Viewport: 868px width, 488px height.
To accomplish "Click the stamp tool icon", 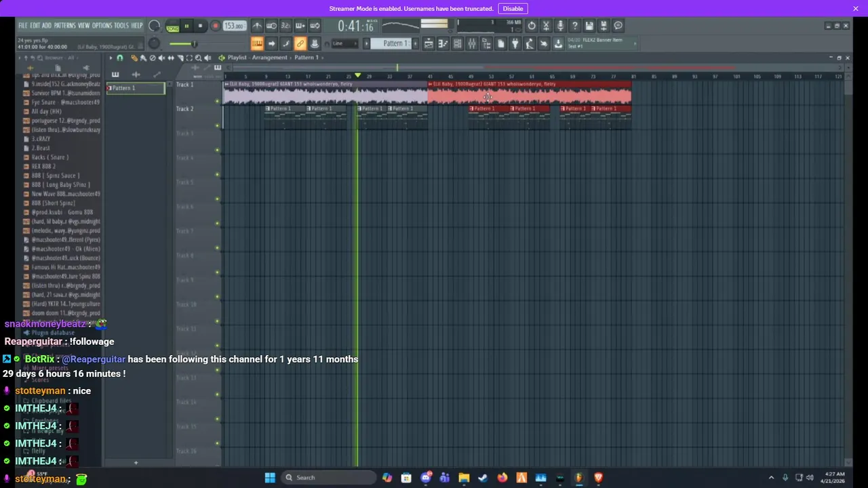I will tap(315, 43).
